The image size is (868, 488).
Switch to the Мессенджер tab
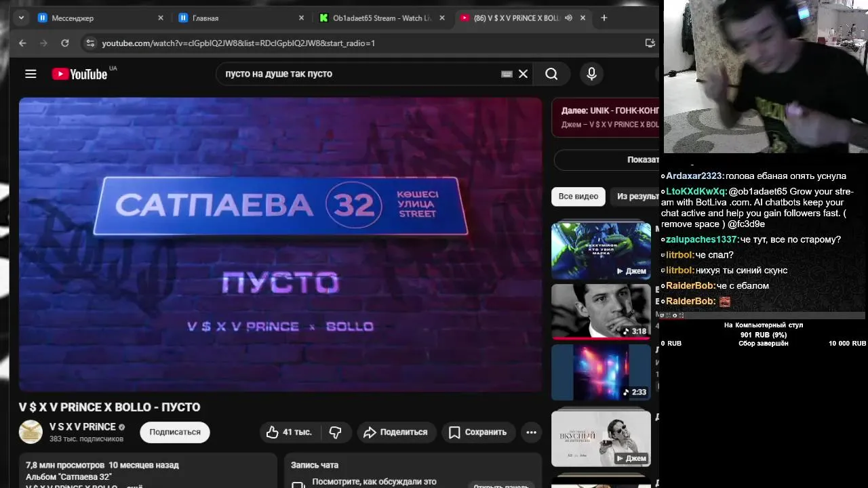coord(102,18)
